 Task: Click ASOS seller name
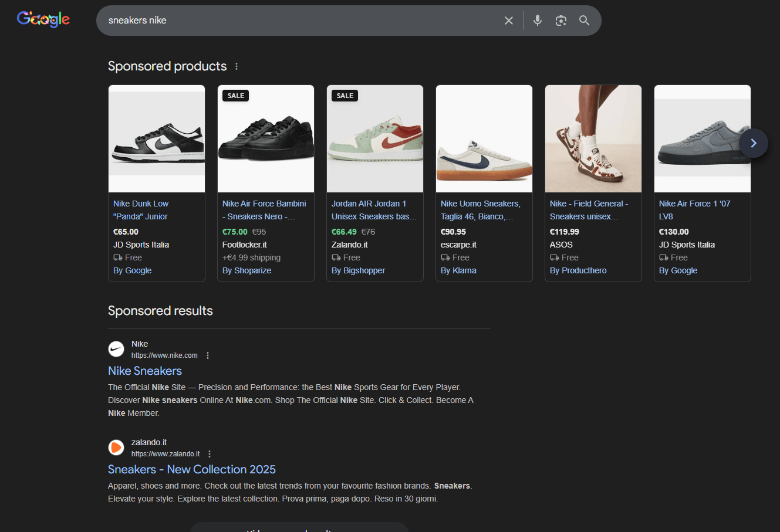tap(561, 245)
